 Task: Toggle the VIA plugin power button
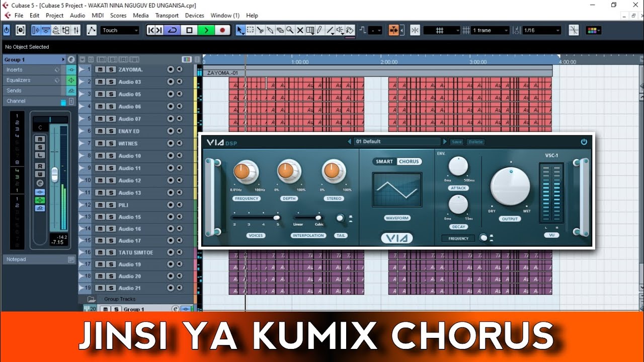584,142
